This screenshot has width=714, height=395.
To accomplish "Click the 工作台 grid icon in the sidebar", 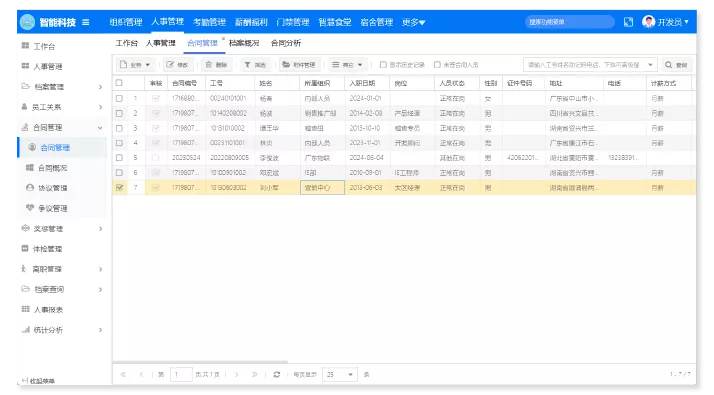I will click(26, 46).
